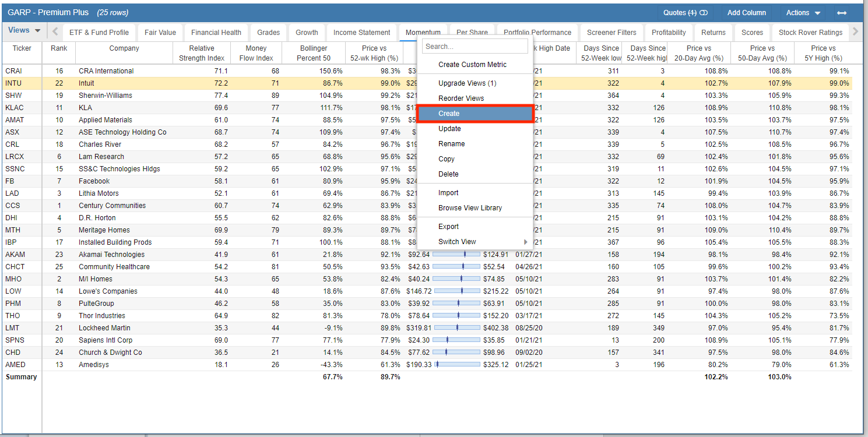Viewport: 868px width, 437px height.
Task: Select the LRCX ticker cell
Action: 22,157
